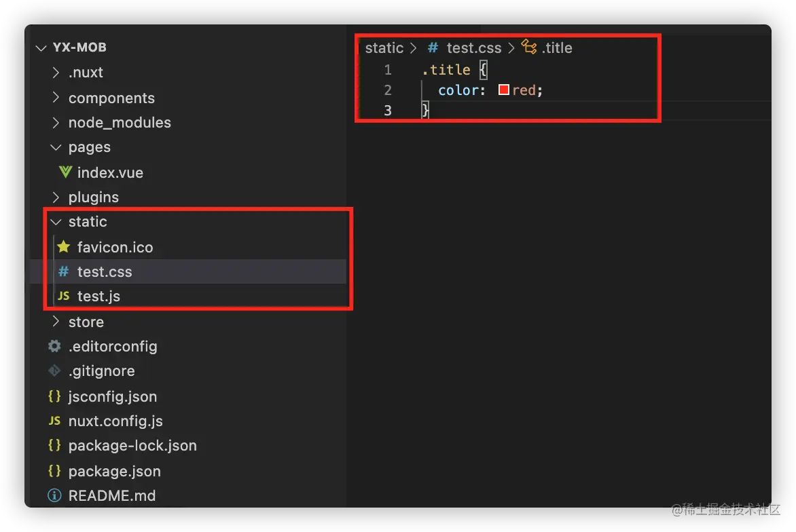
Task: Click the braces icon for jsconfig.json
Action: (54, 396)
